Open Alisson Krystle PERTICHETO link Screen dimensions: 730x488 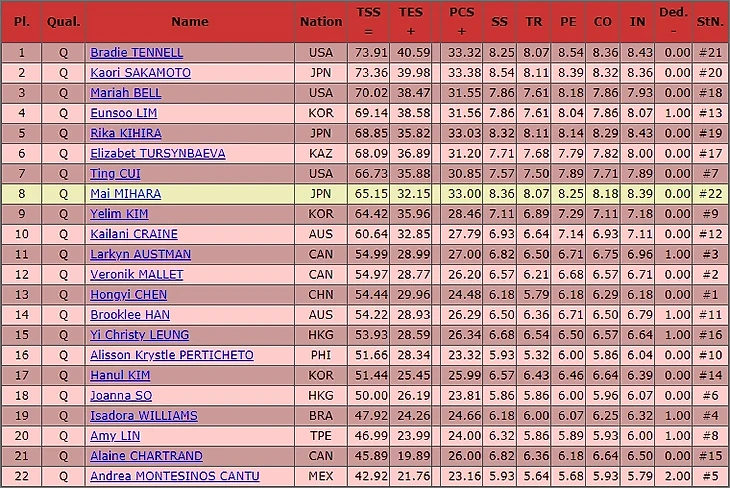pos(172,355)
